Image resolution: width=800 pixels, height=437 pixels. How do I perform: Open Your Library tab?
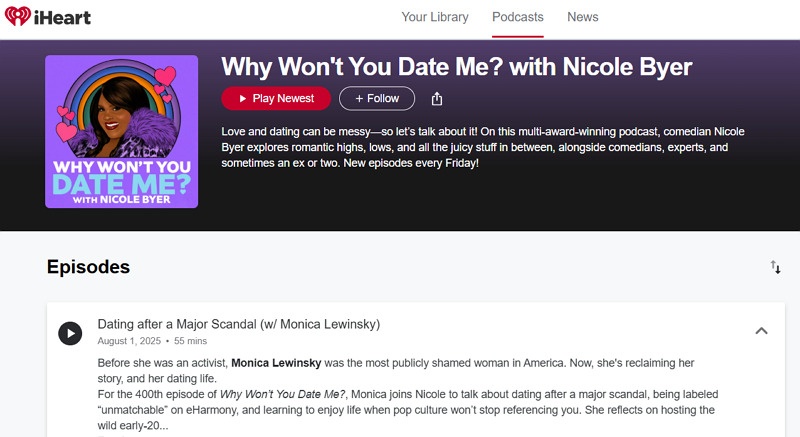point(435,17)
